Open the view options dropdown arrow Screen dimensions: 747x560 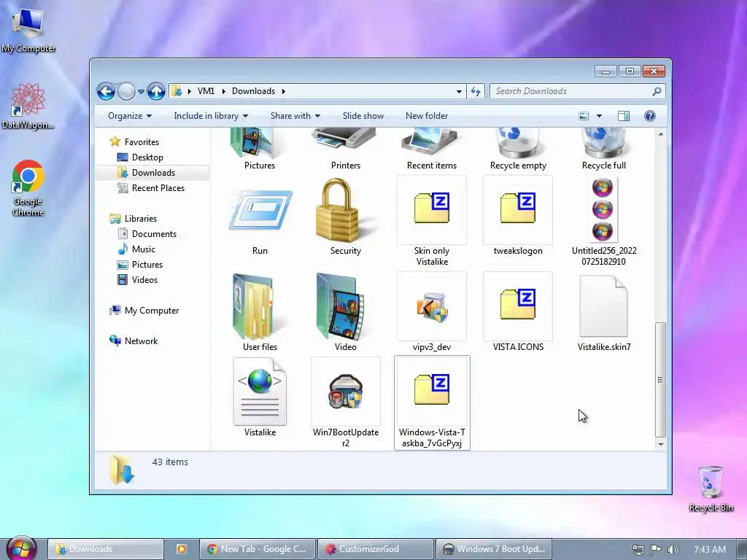599,116
